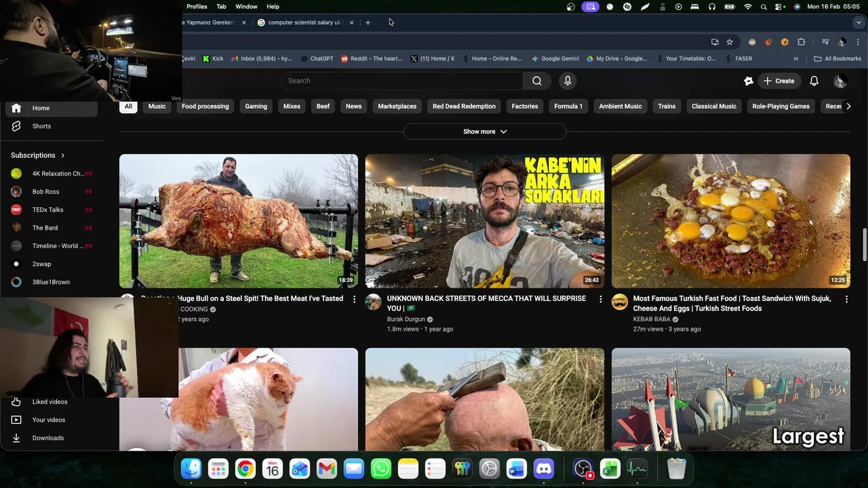Select the Red Dead Redemption chip
868x488 pixels.
(x=464, y=106)
